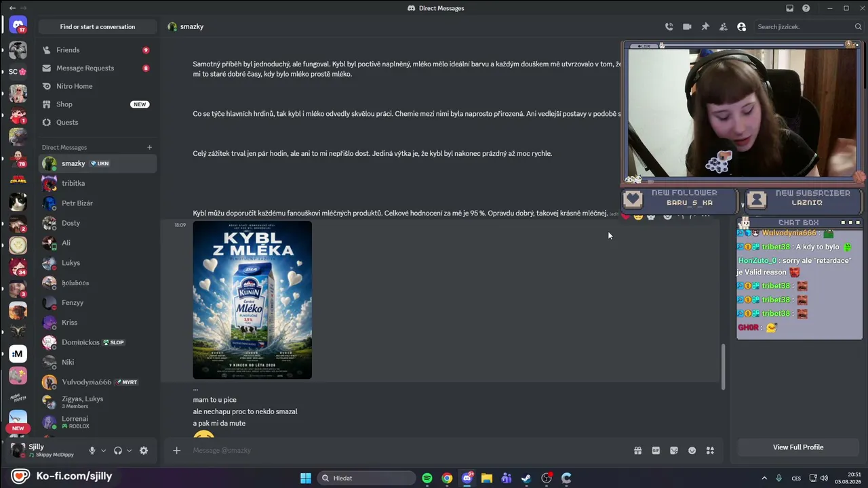The width and height of the screenshot is (868, 488).
Task: Open the Apps launcher
Action: tap(710, 450)
